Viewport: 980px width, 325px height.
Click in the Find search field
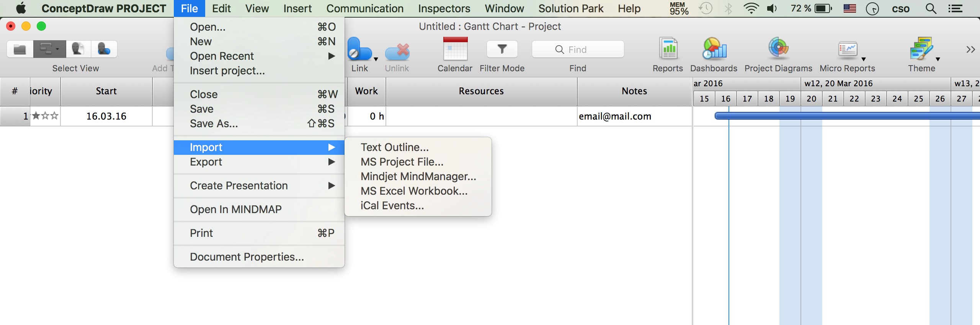point(578,49)
